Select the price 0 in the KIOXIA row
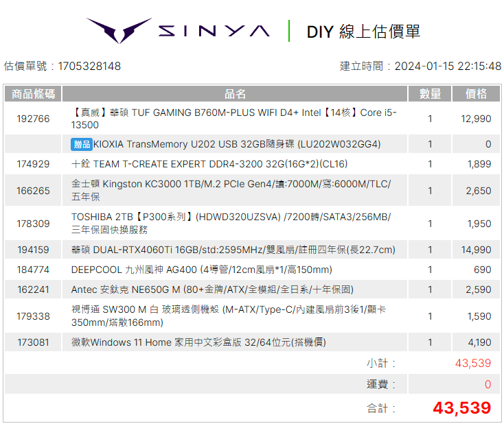Image resolution: width=504 pixels, height=426 pixels. tap(488, 144)
